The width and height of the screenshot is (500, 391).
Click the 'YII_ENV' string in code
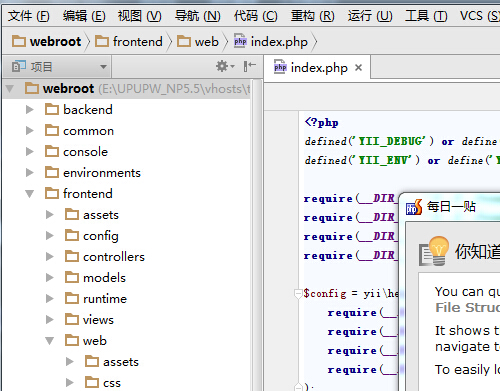[x=383, y=160]
